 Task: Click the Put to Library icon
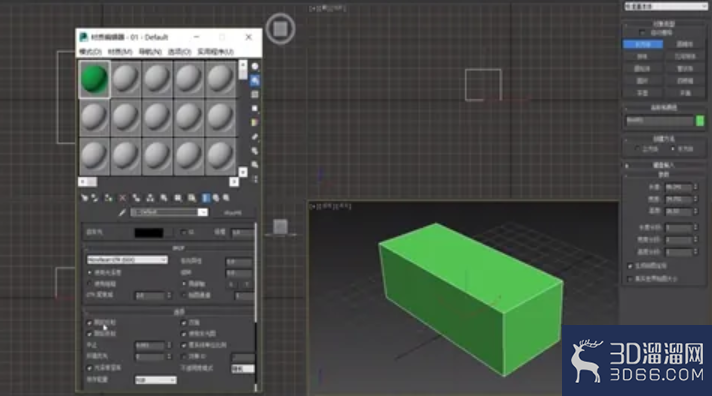tap(164, 198)
